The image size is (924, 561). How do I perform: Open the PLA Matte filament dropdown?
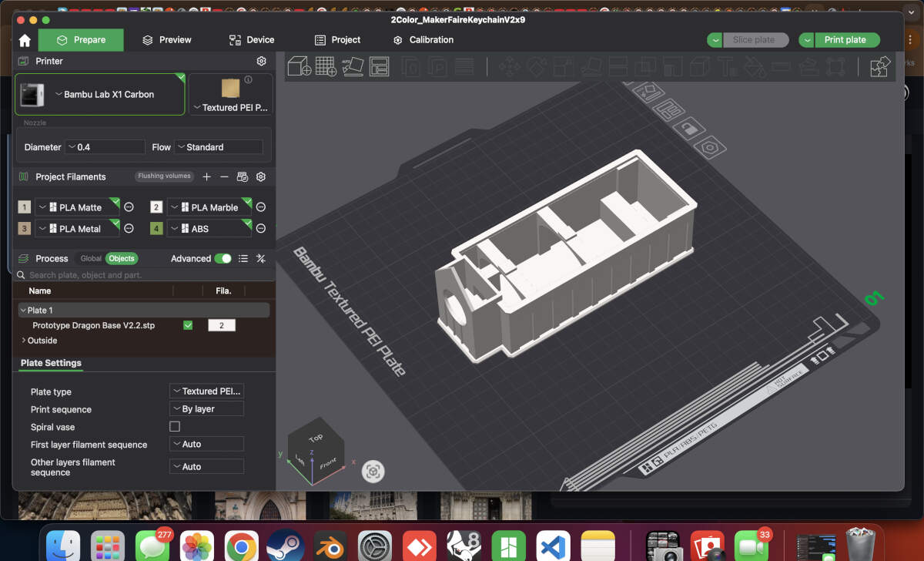pyautogui.click(x=78, y=207)
